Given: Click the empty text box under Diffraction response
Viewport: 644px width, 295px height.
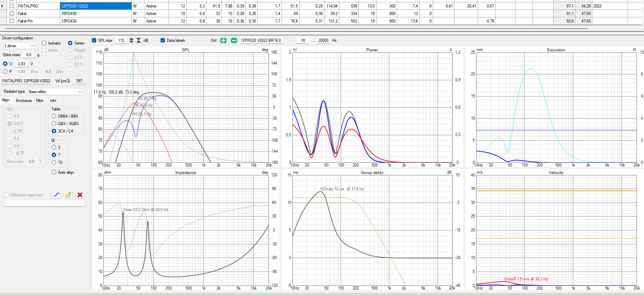Looking at the screenshot, I should coord(44,203).
